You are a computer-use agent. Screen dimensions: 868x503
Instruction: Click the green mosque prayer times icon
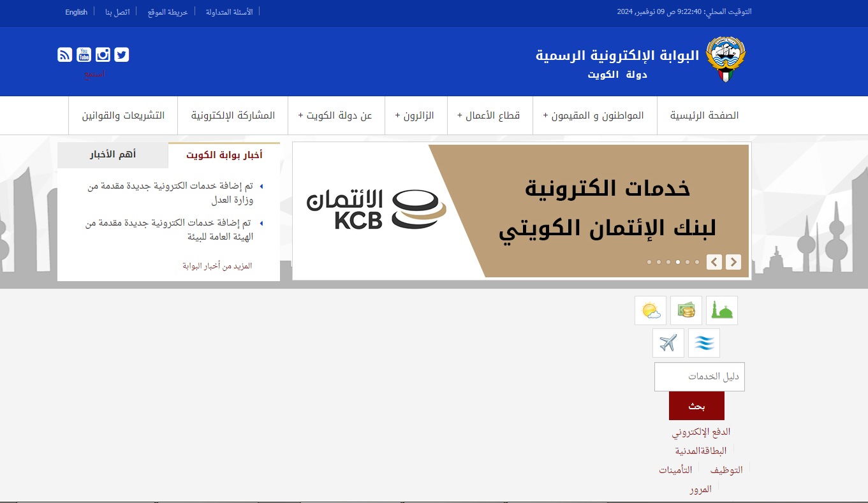click(x=722, y=310)
